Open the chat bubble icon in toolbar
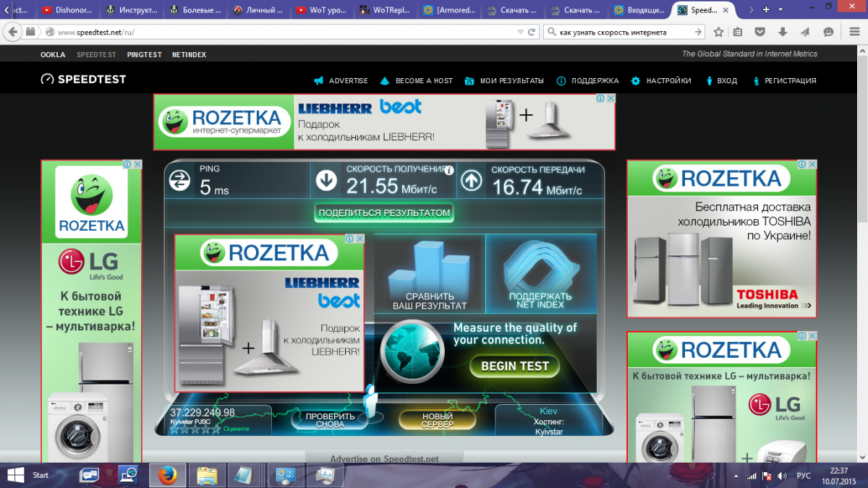The width and height of the screenshot is (868, 488). [x=828, y=33]
